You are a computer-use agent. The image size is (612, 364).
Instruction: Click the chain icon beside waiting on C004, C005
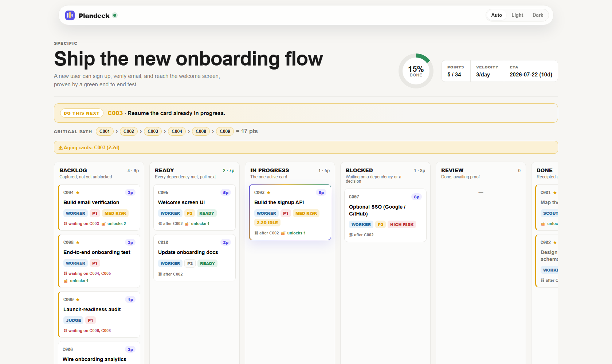coord(65,274)
